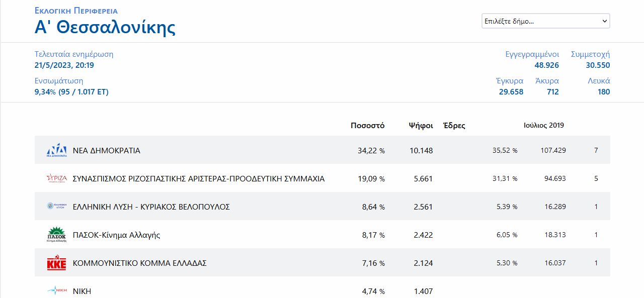
Task: Click the ΠΑΣΟΚ green sun logo
Action: tap(56, 235)
